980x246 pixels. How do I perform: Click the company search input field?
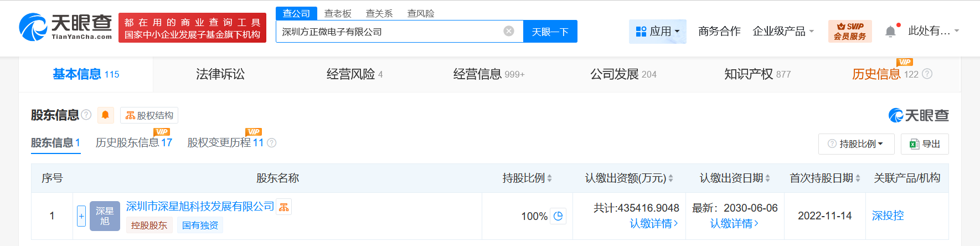[388, 32]
